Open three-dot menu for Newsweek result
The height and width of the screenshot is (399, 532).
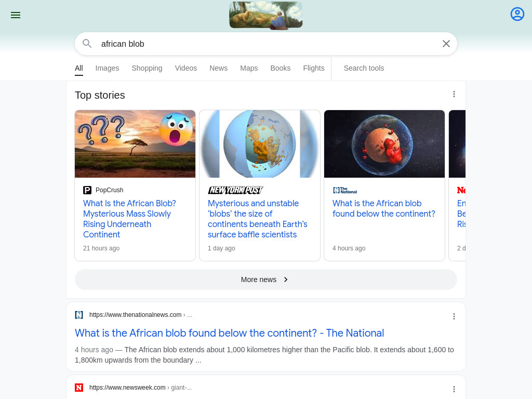(454, 389)
